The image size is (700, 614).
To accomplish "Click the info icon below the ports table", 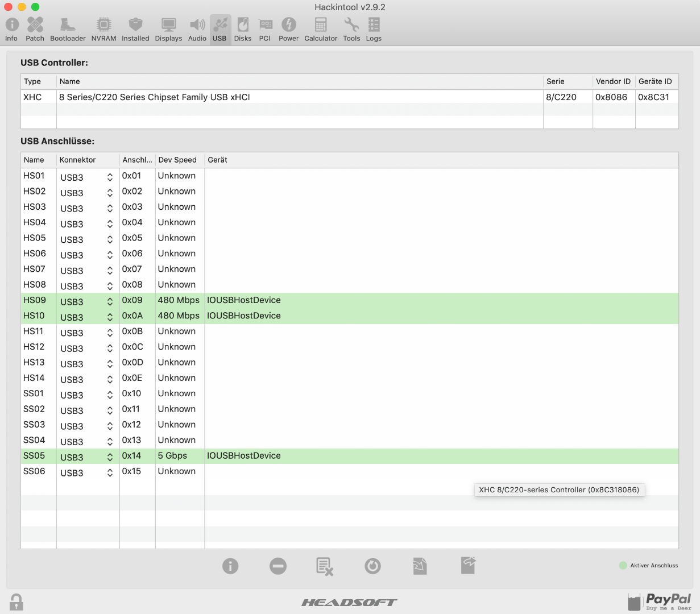I will tap(230, 566).
